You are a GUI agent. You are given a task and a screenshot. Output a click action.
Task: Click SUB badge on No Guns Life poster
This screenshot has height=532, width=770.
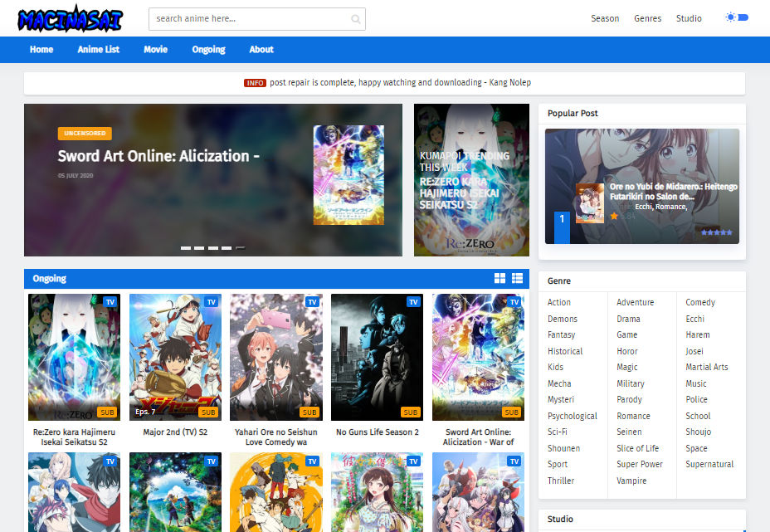click(411, 412)
